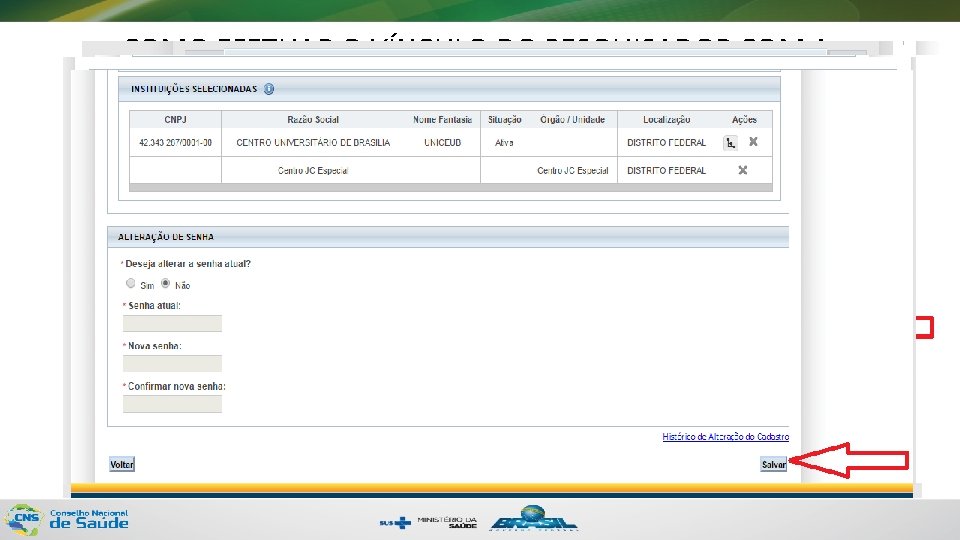The height and width of the screenshot is (540, 960).
Task: Select Centro JC Especial in Orgão column
Action: (x=572, y=171)
